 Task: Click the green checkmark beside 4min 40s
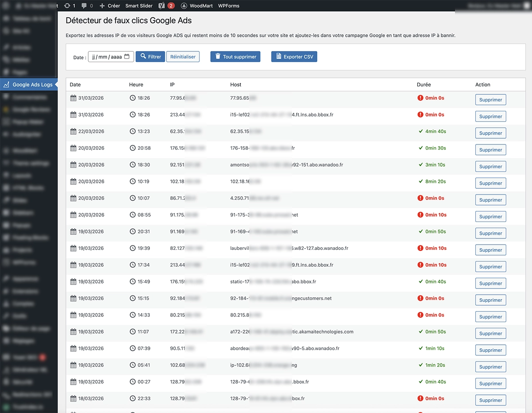pyautogui.click(x=420, y=131)
